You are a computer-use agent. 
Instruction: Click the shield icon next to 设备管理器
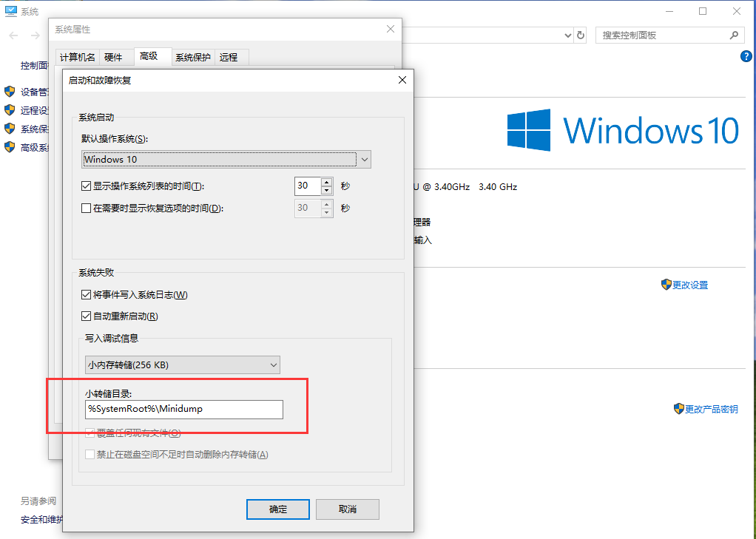(x=10, y=92)
